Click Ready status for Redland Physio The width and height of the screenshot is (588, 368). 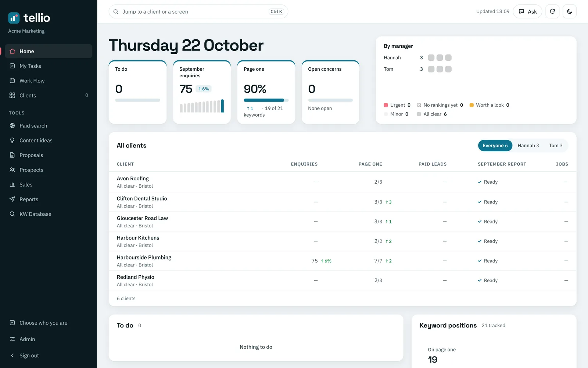[488, 280]
